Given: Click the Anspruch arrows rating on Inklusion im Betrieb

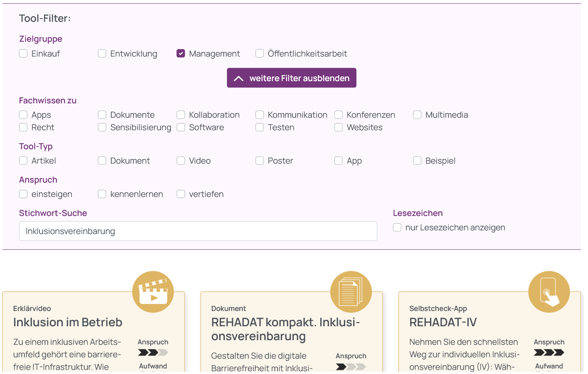Looking at the screenshot, I should tap(153, 353).
